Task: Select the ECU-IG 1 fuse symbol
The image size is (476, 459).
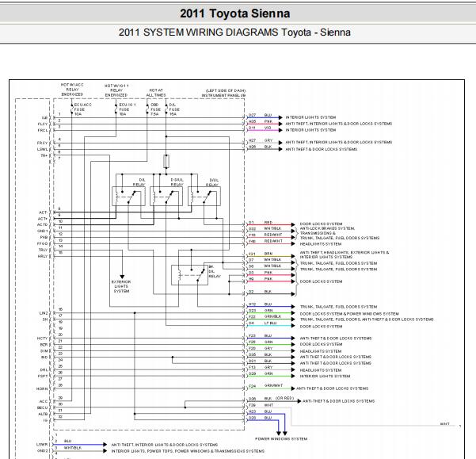Action: [x=116, y=109]
